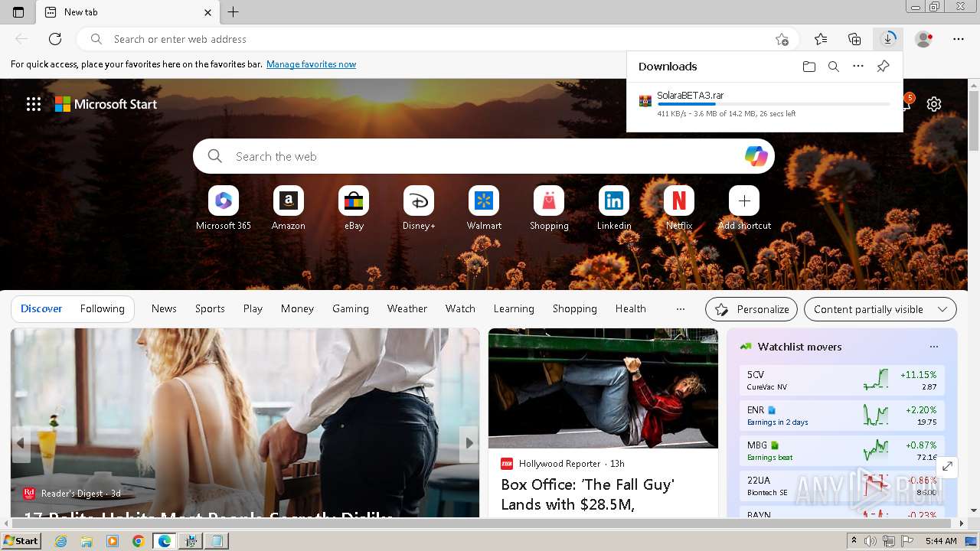Launch Internet Explorer from taskbar

(x=61, y=541)
